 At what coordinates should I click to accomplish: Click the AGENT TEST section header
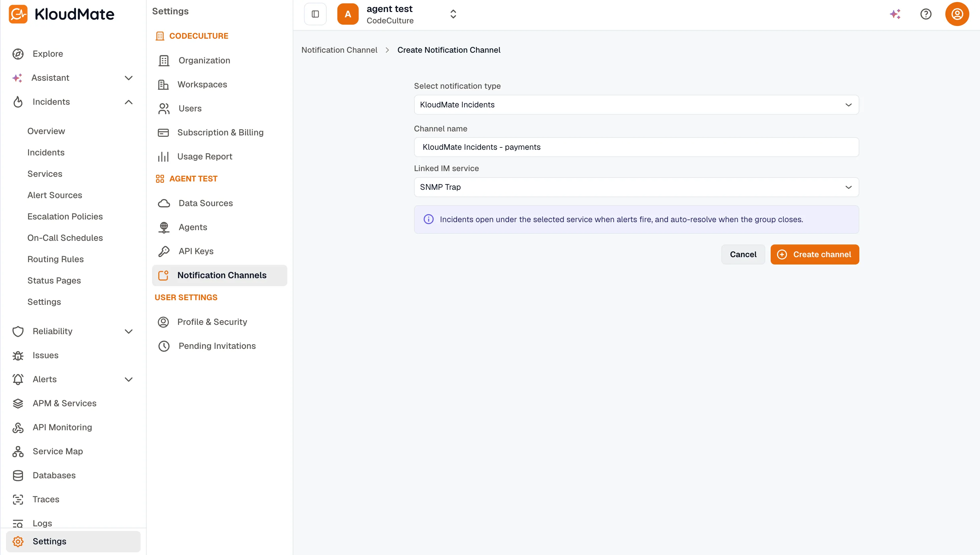(187, 179)
